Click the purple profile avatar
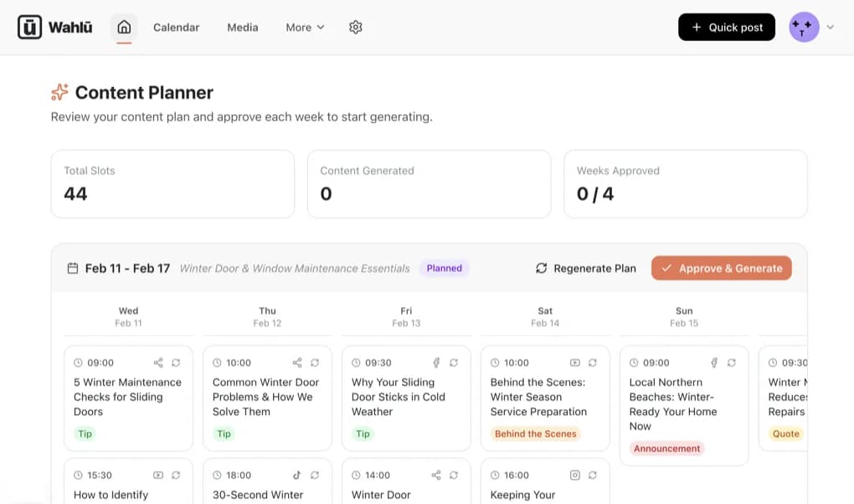Viewport: 854px width, 504px height. (x=803, y=27)
